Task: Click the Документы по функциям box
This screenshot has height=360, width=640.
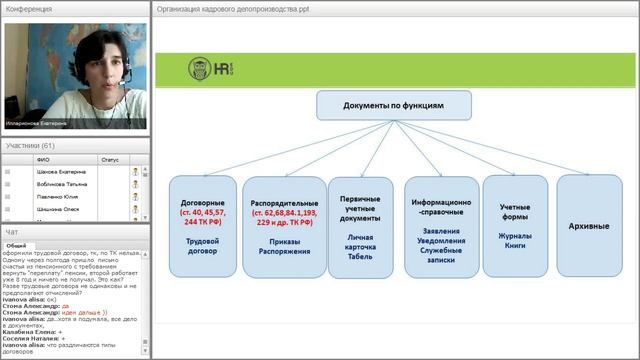Action: pyautogui.click(x=394, y=105)
